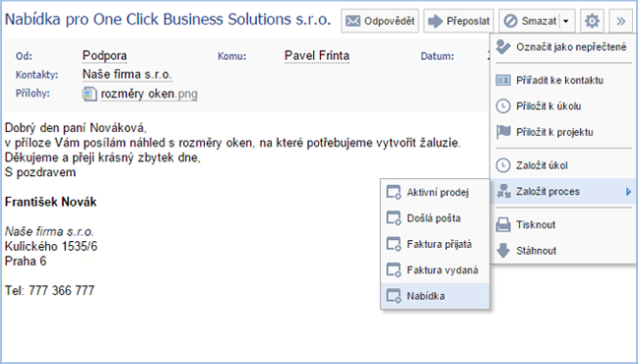Click the window icon by Aktivní prodej

[x=394, y=193]
